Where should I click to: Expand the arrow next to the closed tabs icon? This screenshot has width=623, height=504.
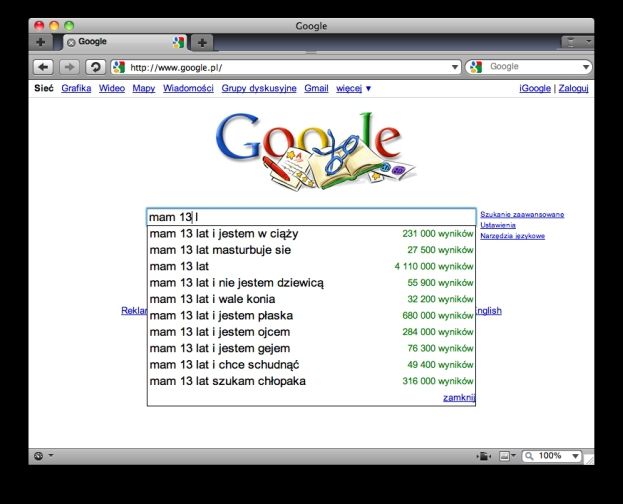588,42
